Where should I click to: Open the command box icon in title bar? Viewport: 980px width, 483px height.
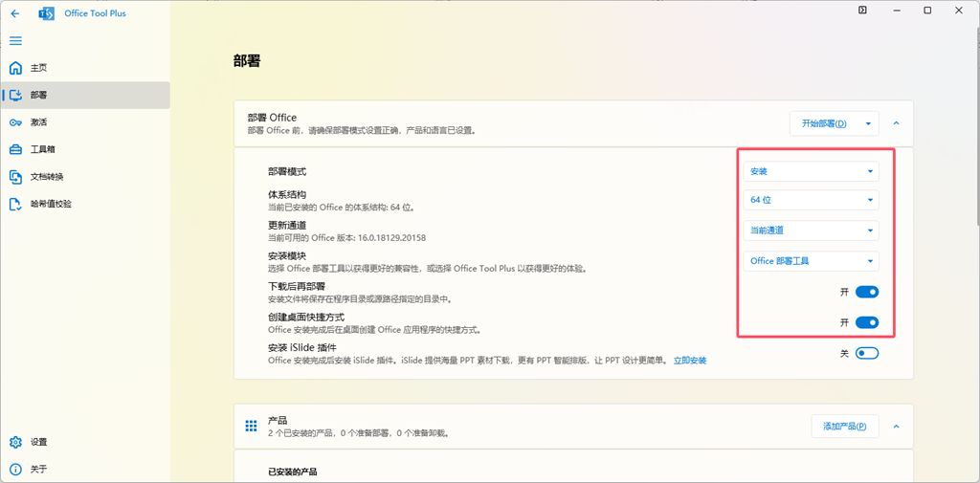[862, 10]
